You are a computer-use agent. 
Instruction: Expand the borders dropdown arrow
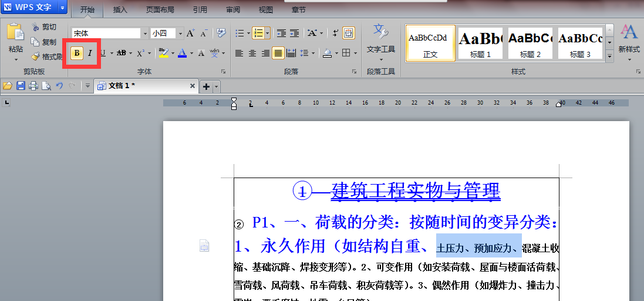[x=355, y=53]
